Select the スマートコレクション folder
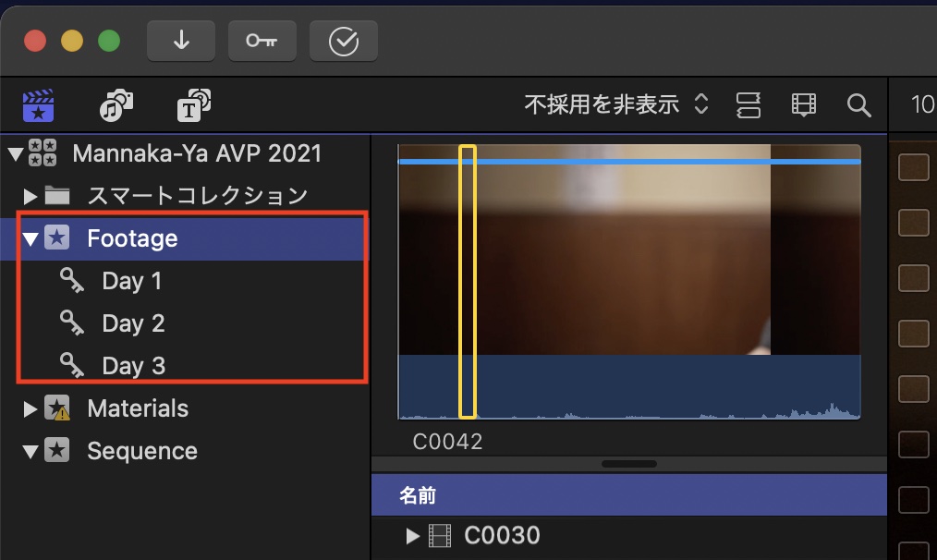 tap(197, 195)
